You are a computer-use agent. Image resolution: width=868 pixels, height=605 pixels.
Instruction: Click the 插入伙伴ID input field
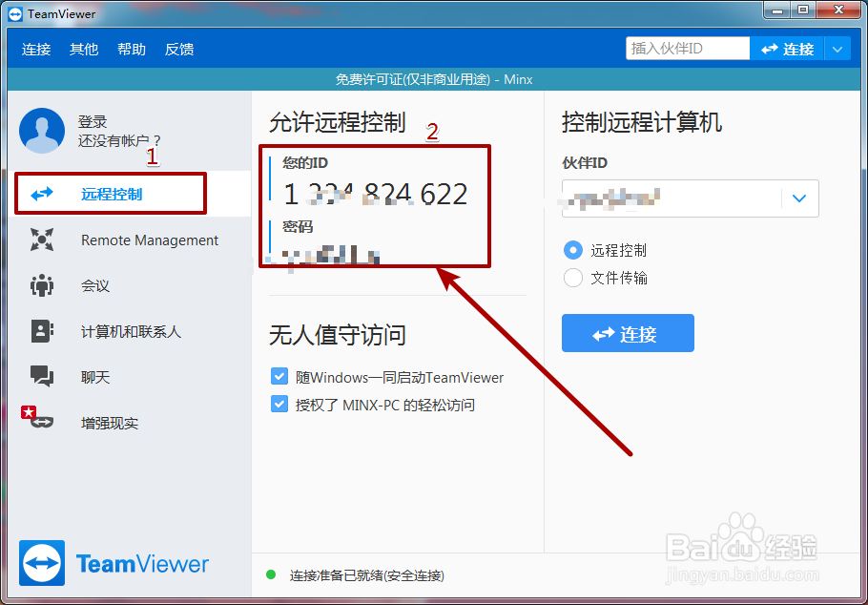click(x=688, y=49)
